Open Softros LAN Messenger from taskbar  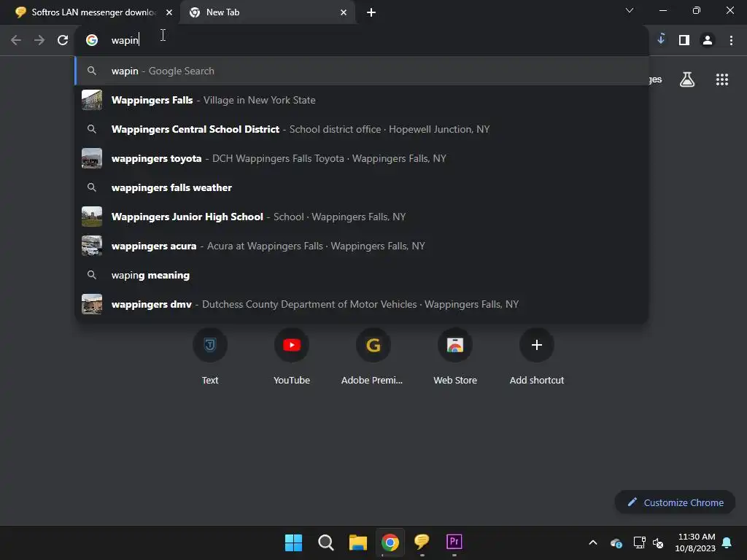click(422, 542)
